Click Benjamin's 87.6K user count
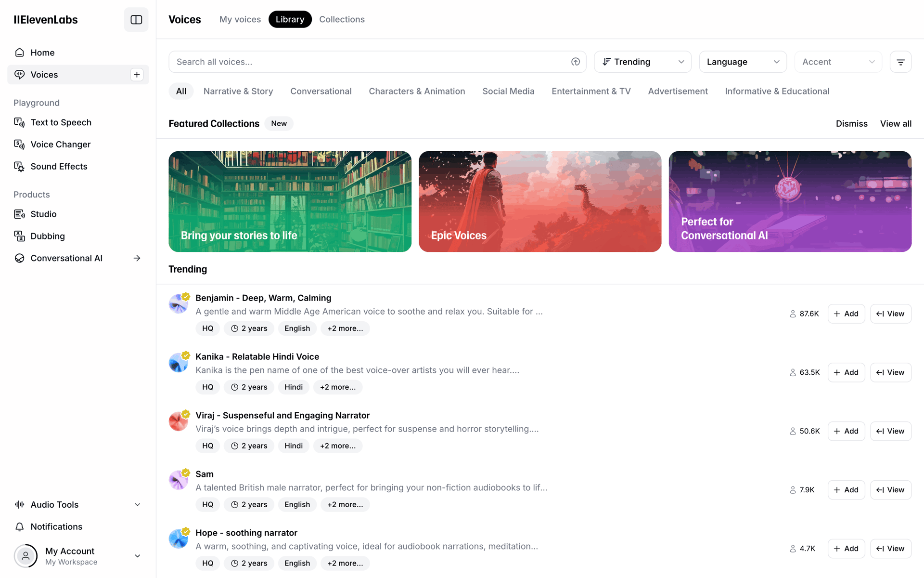This screenshot has height=578, width=924. 804,314
